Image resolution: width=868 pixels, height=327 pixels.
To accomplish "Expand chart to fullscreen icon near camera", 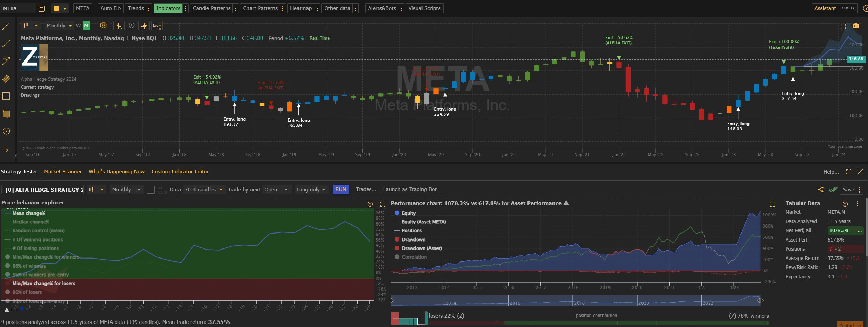I will pos(843,26).
